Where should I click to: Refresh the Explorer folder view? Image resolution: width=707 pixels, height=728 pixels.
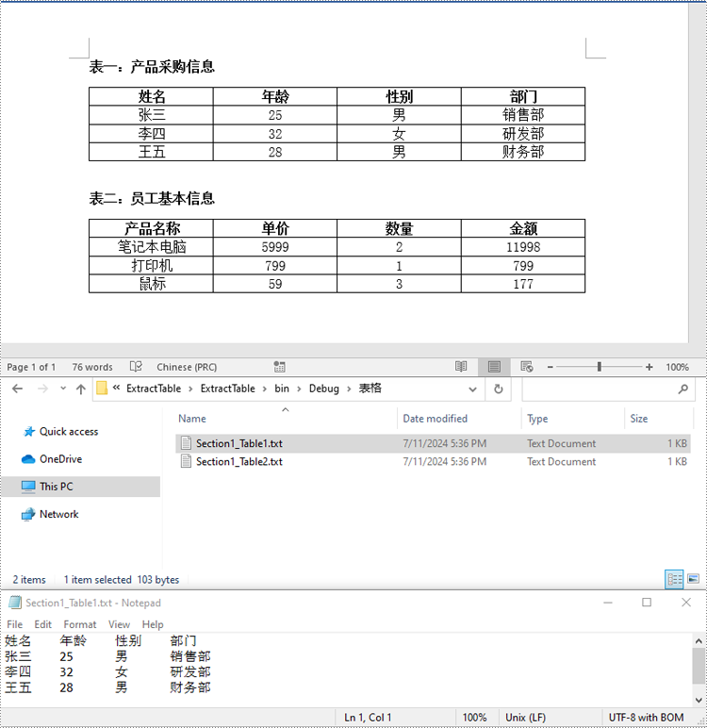pyautogui.click(x=498, y=389)
